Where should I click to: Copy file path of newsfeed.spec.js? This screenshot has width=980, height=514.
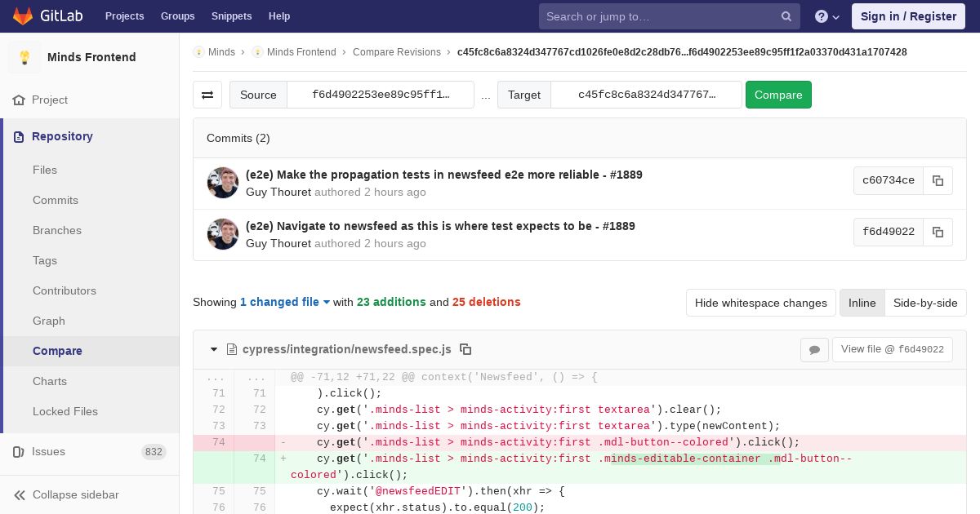[x=465, y=349]
